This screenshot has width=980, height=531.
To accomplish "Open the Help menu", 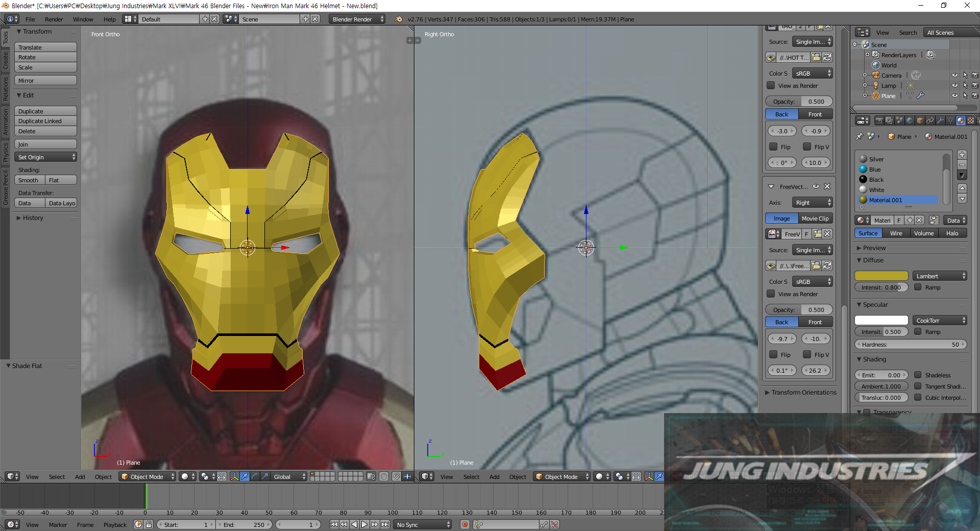I will (x=110, y=19).
